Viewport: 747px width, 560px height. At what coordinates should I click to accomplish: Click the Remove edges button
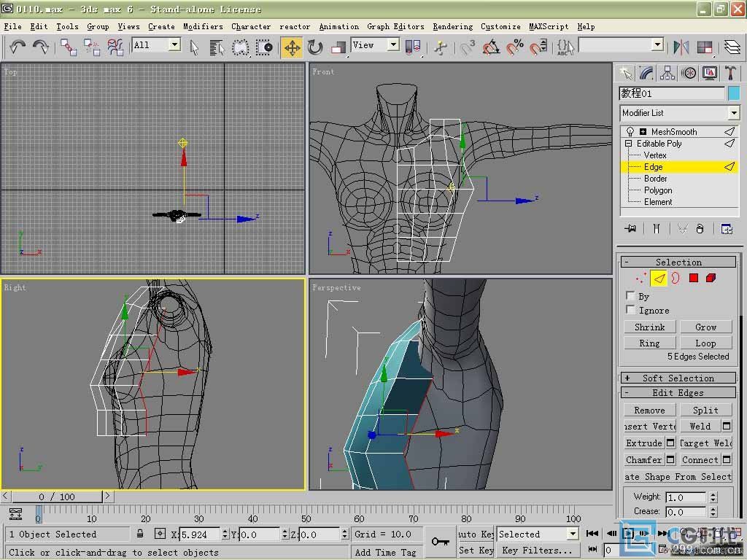(x=649, y=411)
